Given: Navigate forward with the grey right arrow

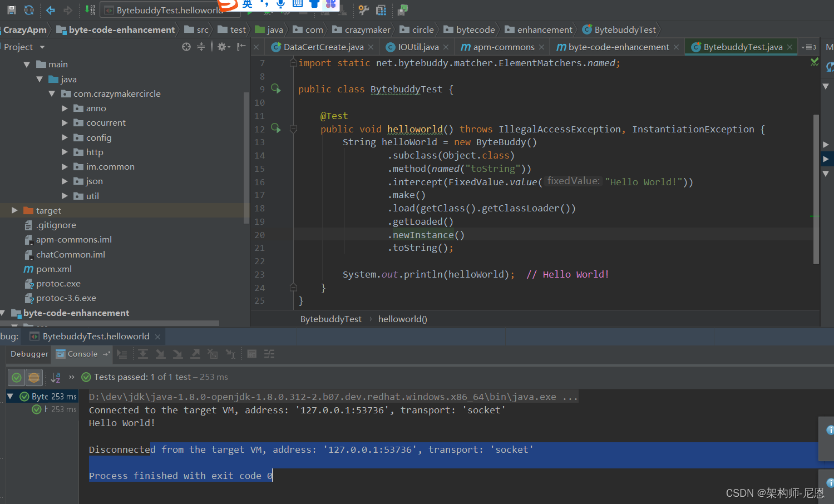Looking at the screenshot, I should pos(68,10).
